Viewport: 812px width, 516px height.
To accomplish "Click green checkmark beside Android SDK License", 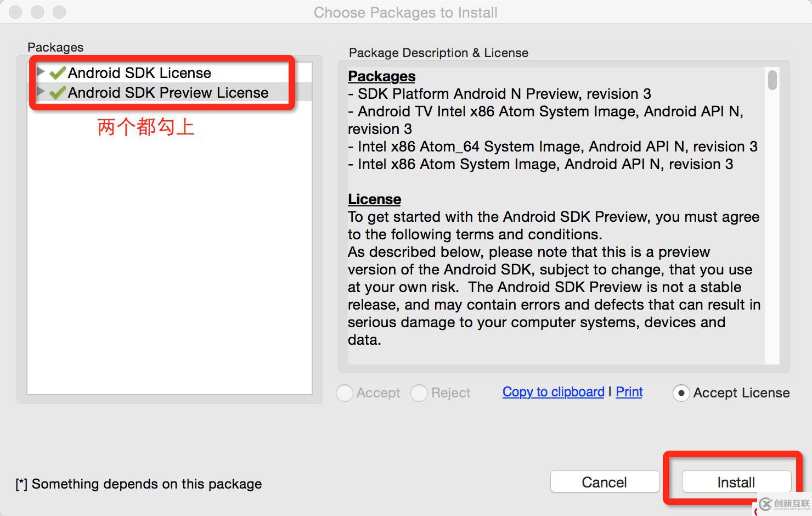I will [57, 73].
